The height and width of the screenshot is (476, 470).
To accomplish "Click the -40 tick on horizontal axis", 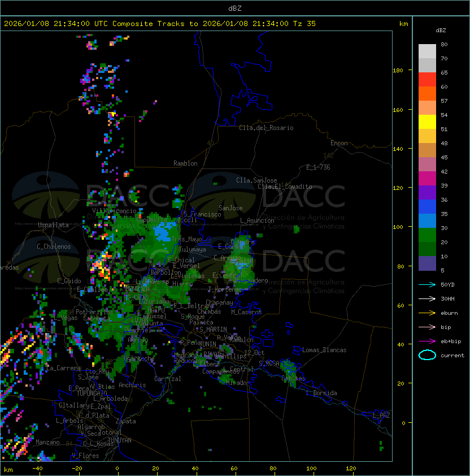I will pos(37,469).
